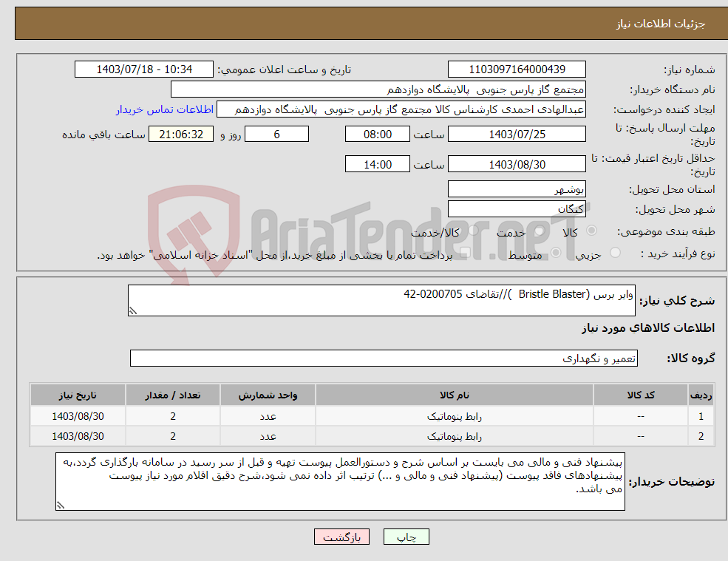
Task: Click the delivery province field بوشهر
Action: click(x=517, y=189)
